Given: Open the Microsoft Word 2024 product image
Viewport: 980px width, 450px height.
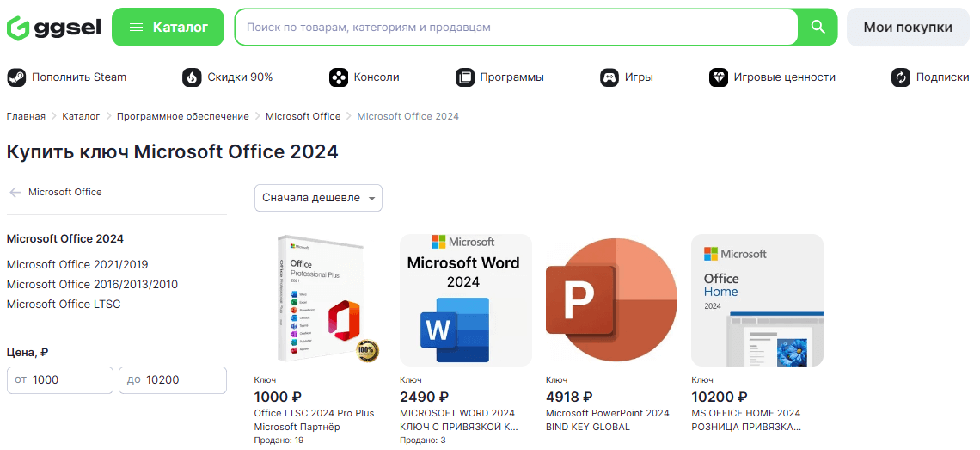Looking at the screenshot, I should tap(466, 299).
